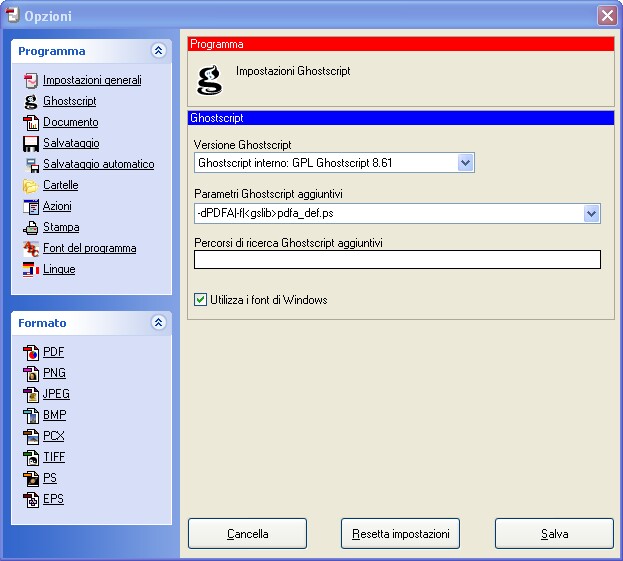
Task: Click the PS format icon
Action: coord(31,479)
